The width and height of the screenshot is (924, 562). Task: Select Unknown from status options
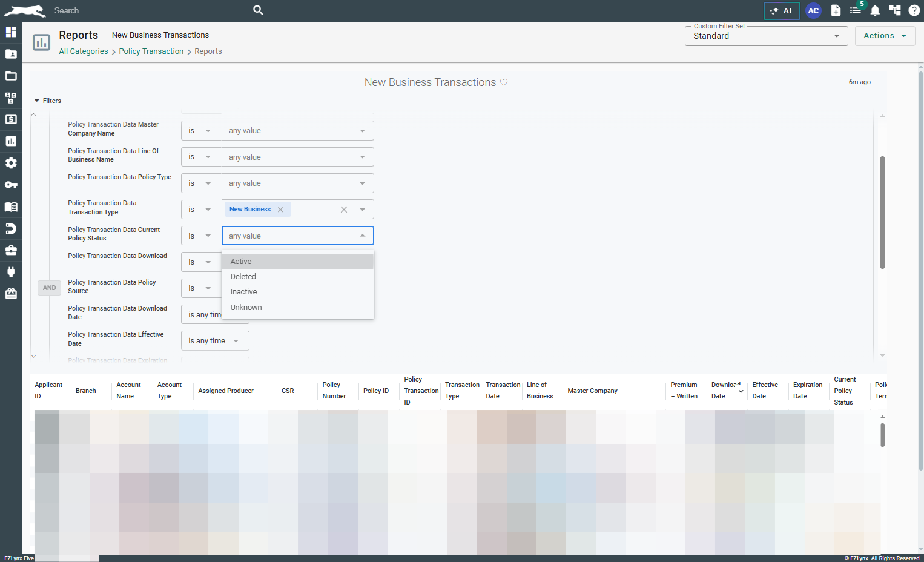[x=297, y=308]
